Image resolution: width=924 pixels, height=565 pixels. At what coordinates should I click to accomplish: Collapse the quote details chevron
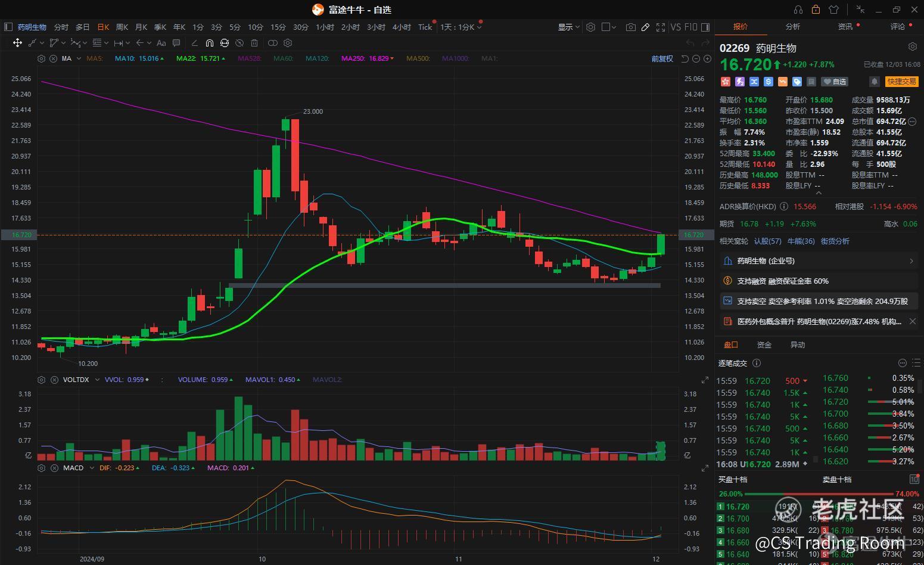click(818, 193)
